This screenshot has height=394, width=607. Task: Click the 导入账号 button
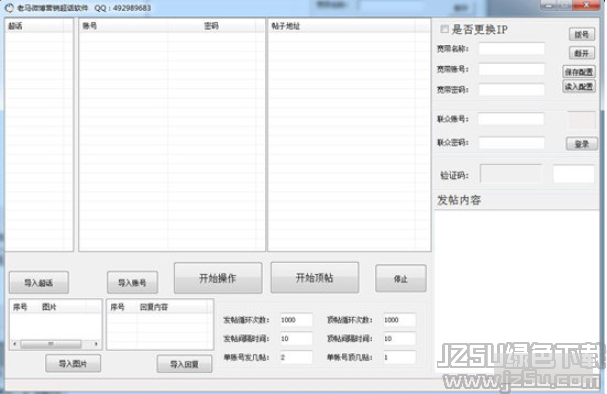click(x=132, y=283)
